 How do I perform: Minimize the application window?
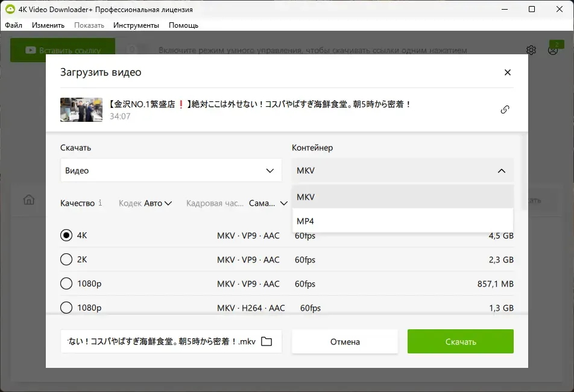coord(505,9)
